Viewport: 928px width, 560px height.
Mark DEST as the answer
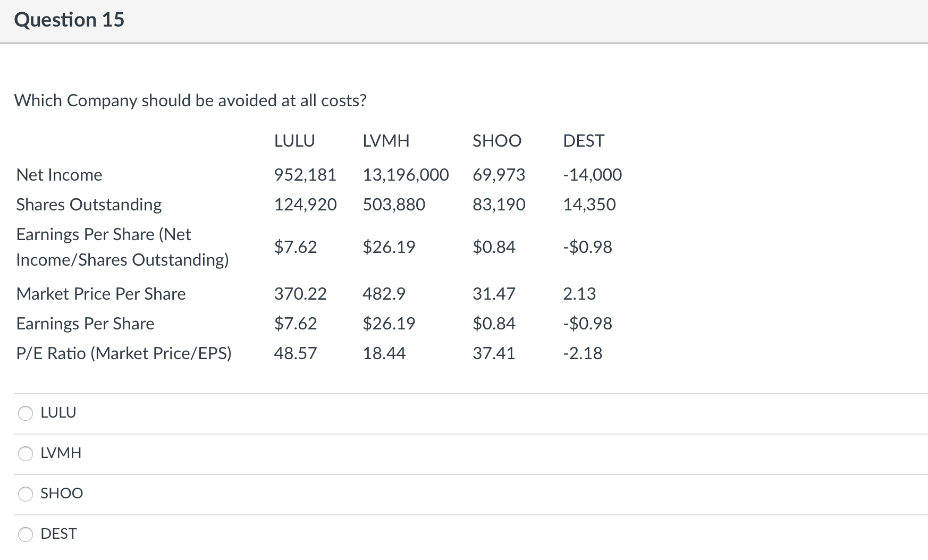[26, 534]
